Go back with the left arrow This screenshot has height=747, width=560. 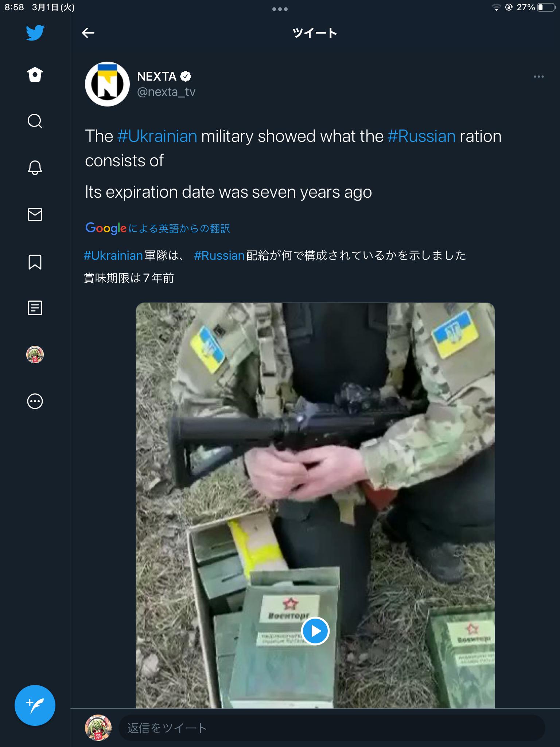tap(88, 33)
